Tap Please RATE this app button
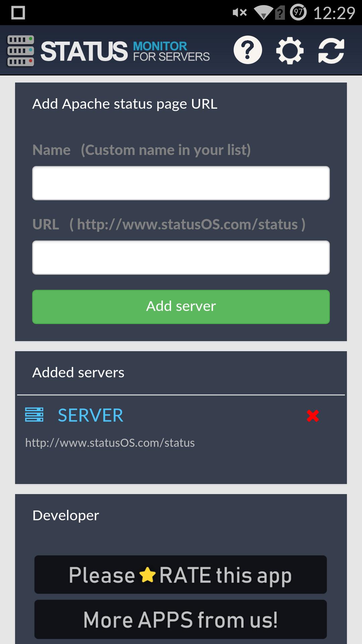 point(180,575)
